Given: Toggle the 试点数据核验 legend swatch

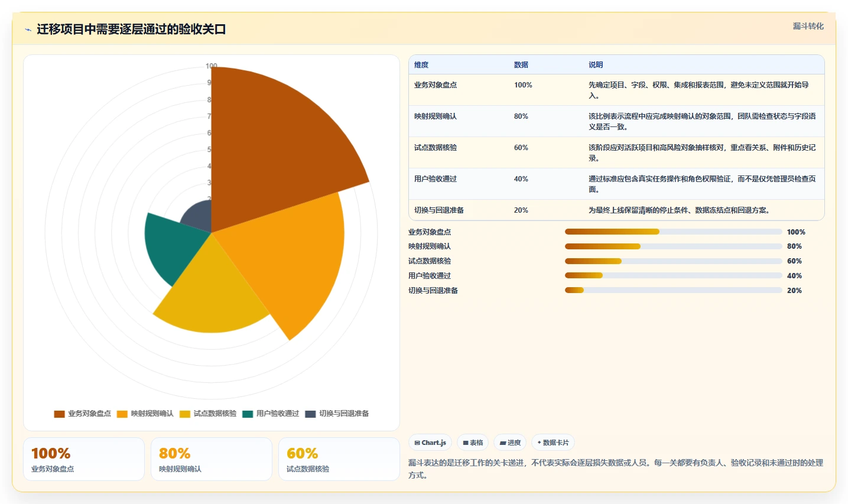Looking at the screenshot, I should click(x=185, y=414).
